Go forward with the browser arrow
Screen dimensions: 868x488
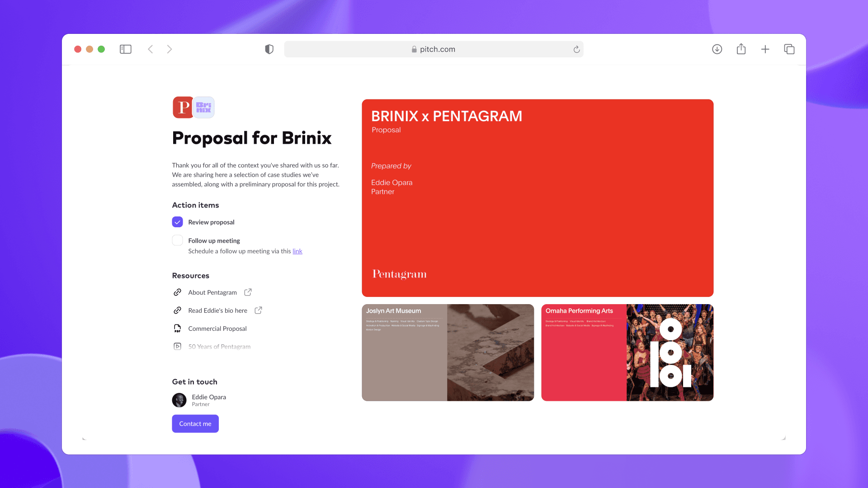(170, 49)
